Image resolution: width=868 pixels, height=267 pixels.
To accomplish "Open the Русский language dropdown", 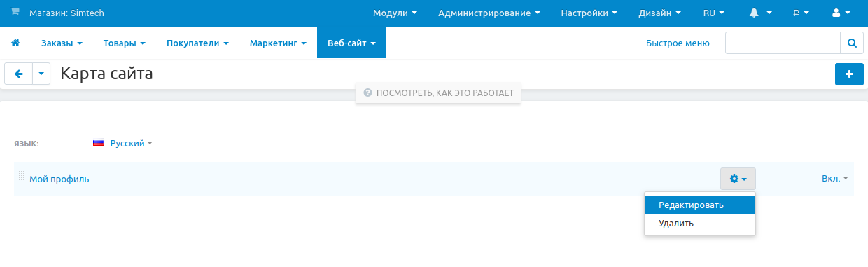I will pos(131,143).
